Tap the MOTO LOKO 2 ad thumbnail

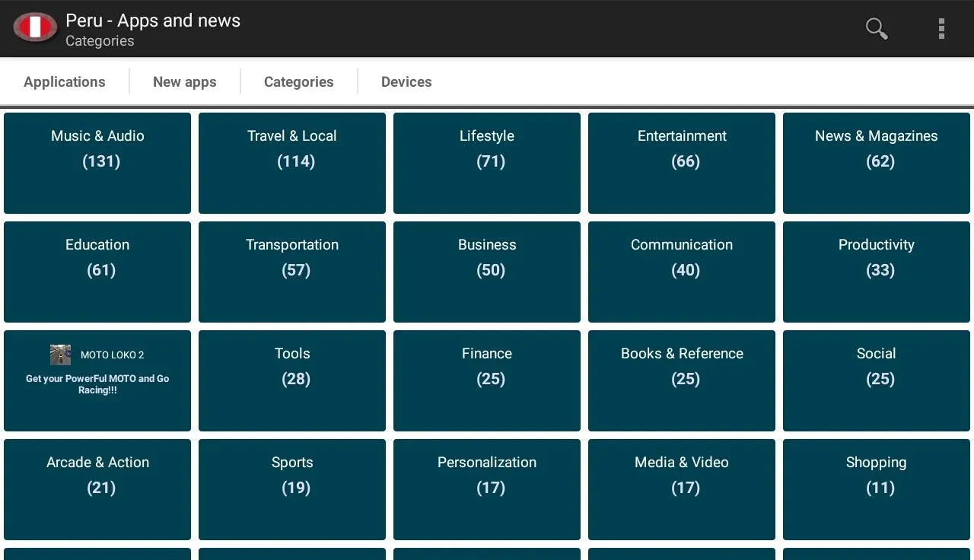pos(60,355)
